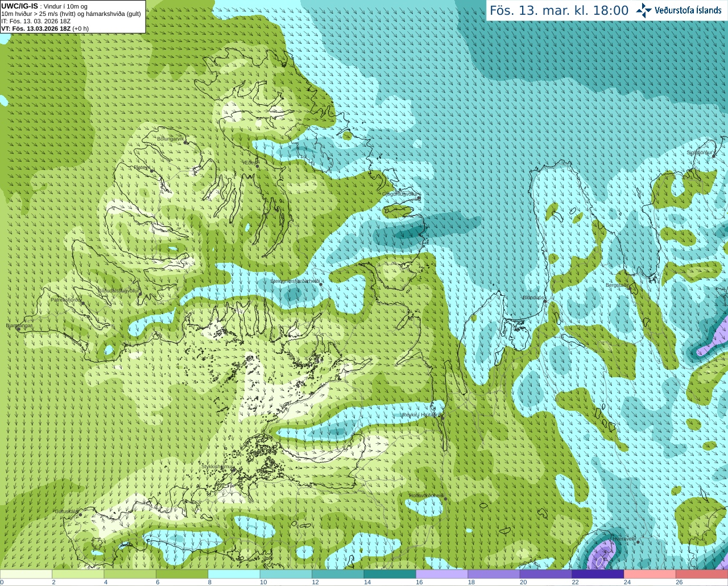Pick the salmon-red legend swatch above 26 m/s
Image resolution: width=728 pixels, height=586 pixels.
(702, 574)
